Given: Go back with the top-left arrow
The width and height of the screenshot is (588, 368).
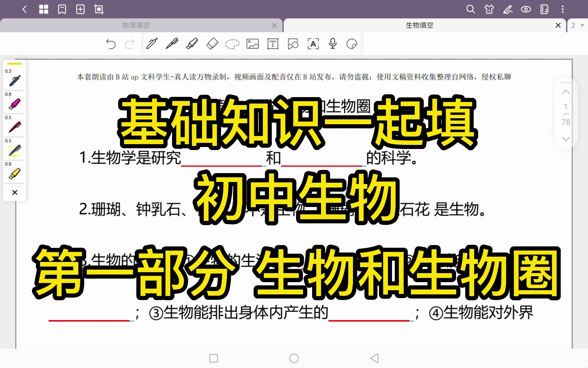Looking at the screenshot, I should 25,10.
